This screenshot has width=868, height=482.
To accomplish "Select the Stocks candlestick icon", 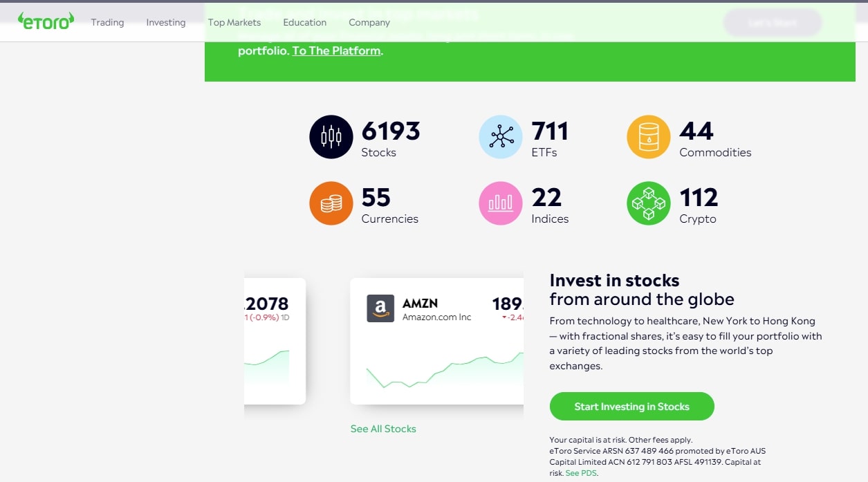I will (x=331, y=137).
